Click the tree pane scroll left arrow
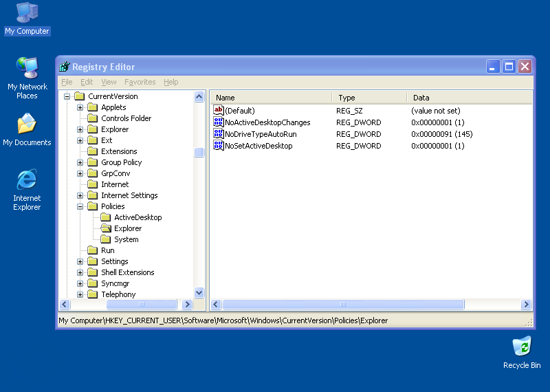 pyautogui.click(x=65, y=304)
